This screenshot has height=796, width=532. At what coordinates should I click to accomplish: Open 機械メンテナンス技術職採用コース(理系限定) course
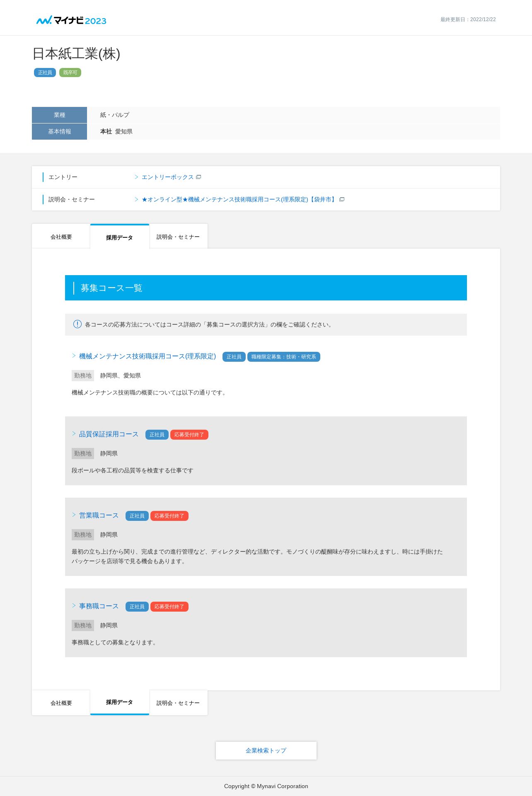click(148, 356)
